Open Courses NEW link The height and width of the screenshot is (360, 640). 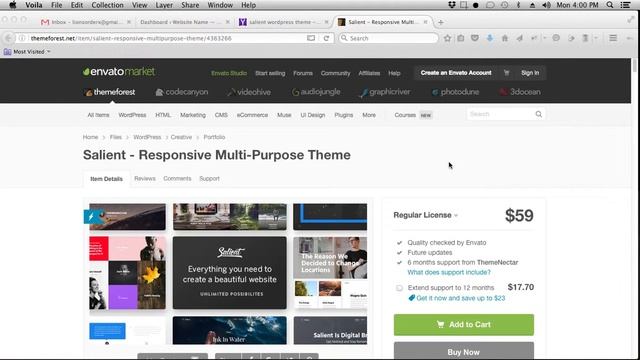tap(413, 115)
